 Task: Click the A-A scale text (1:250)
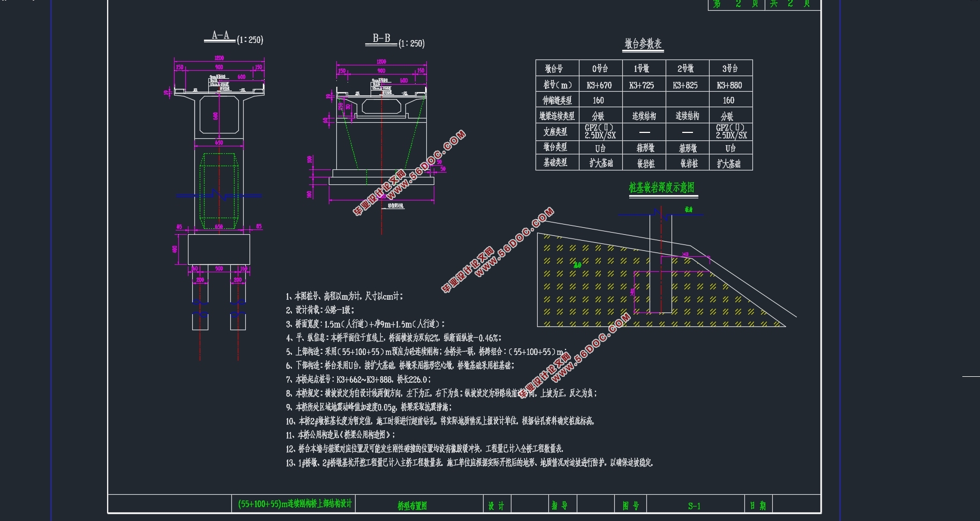250,40
